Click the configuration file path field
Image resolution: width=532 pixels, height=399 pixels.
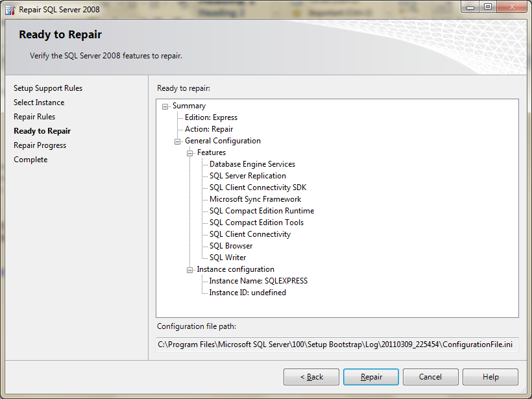pyautogui.click(x=337, y=345)
